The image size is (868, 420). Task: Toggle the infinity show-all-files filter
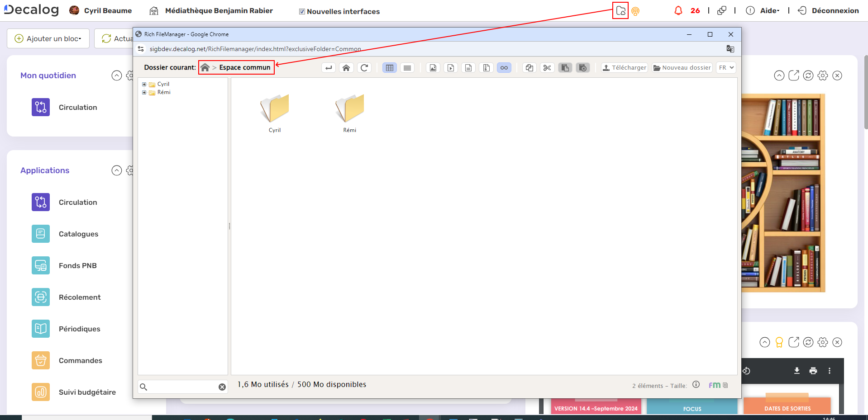tap(504, 68)
